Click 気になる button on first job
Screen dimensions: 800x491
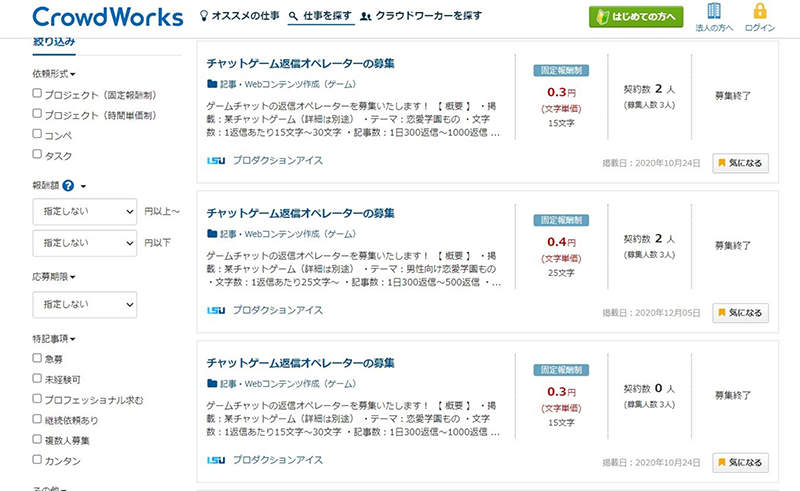click(x=741, y=163)
